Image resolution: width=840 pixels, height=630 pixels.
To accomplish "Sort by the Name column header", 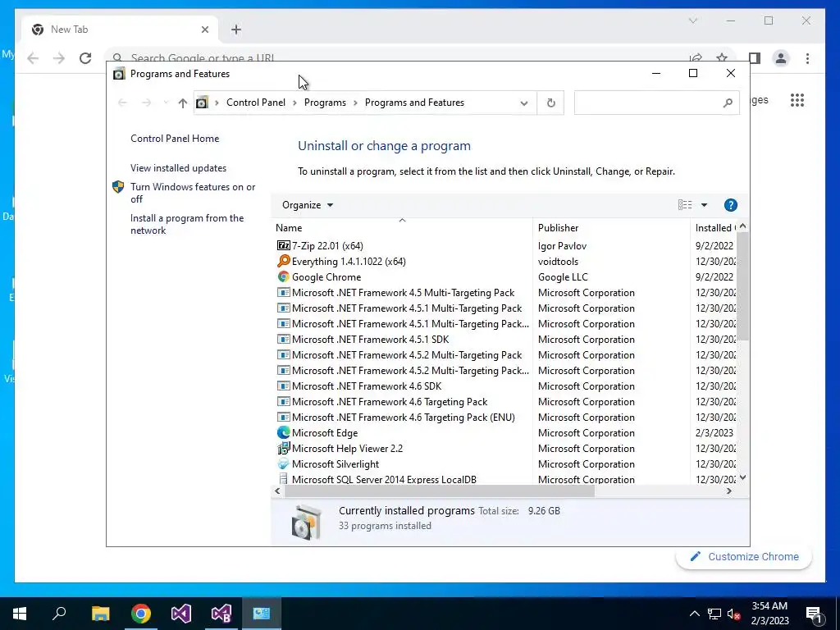I will click(402, 227).
